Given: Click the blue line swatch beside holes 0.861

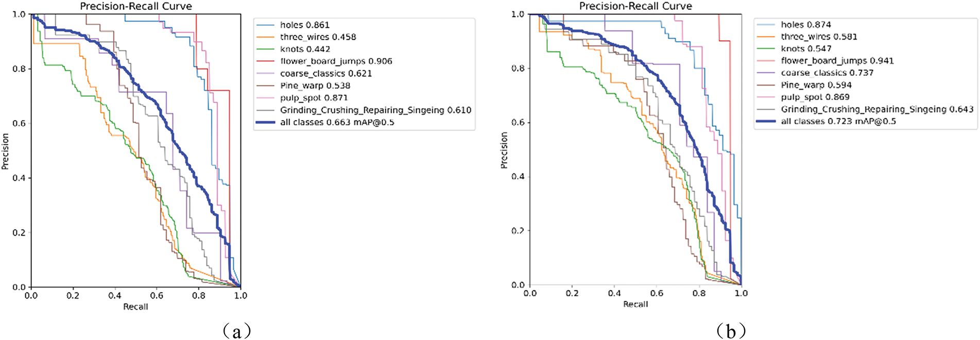Looking at the screenshot, I should 265,25.
